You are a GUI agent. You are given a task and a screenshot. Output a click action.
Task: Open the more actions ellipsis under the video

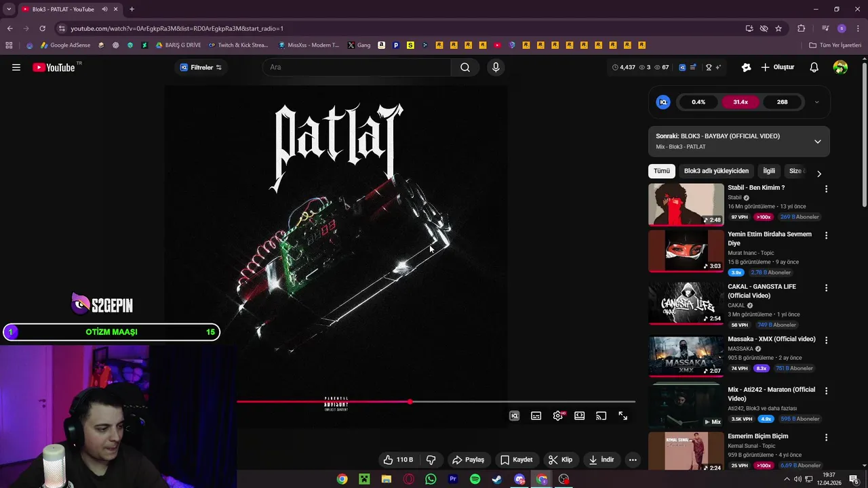(633, 460)
